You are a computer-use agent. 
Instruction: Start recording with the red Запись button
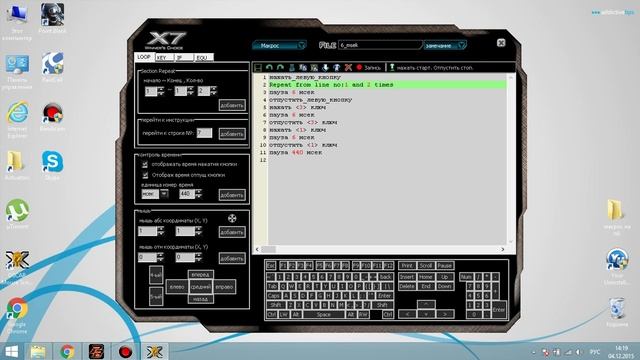(369, 67)
